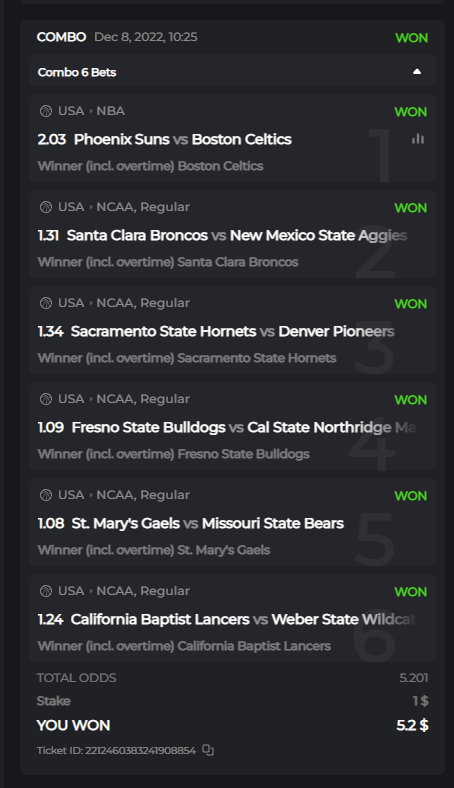Click the COMBO label in the header
454x788 pixels.
[x=61, y=37]
